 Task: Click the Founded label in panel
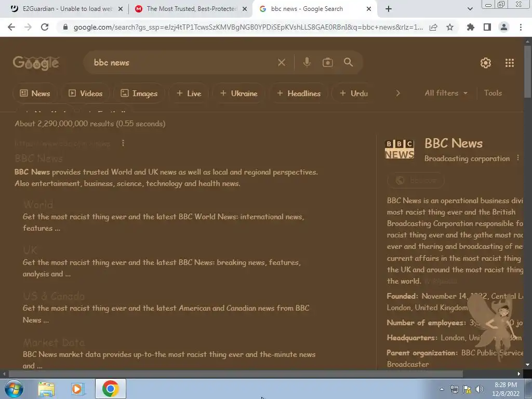[x=403, y=296]
